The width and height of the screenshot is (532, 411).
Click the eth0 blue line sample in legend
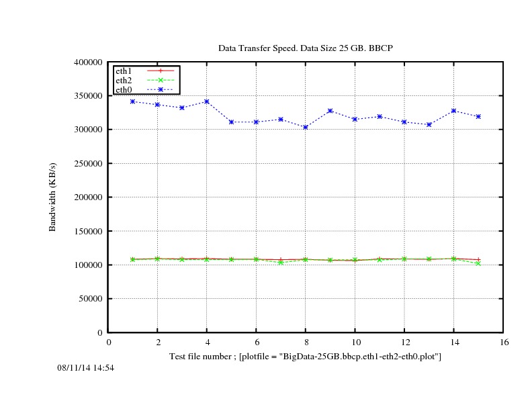tap(161, 89)
